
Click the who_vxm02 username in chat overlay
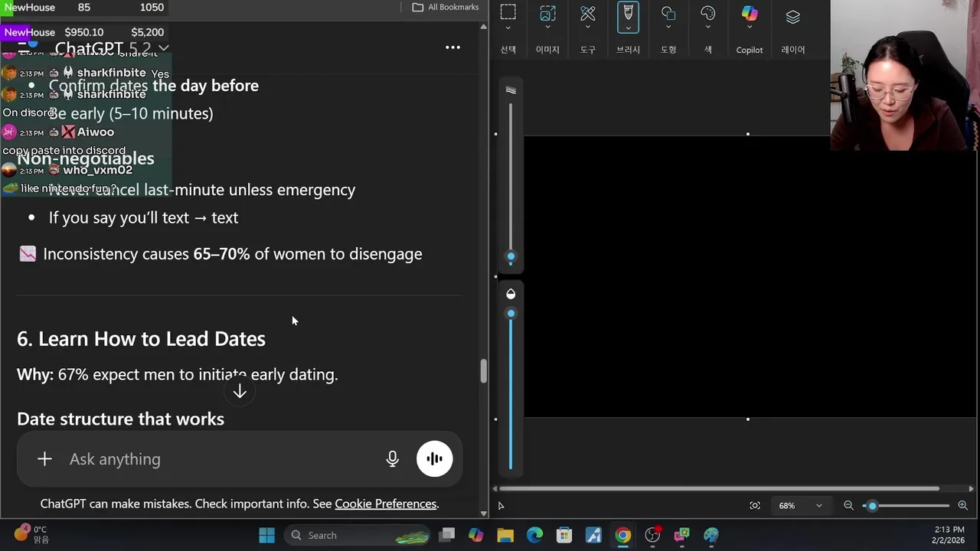pos(98,170)
